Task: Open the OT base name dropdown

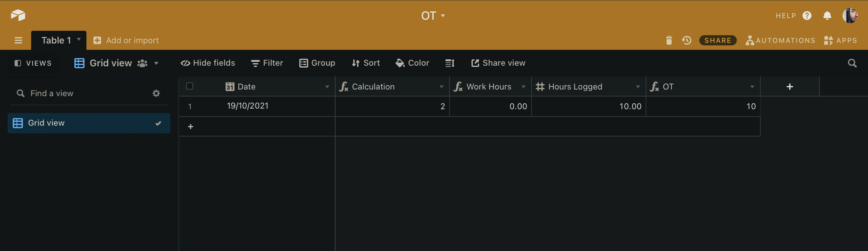Action: (433, 16)
